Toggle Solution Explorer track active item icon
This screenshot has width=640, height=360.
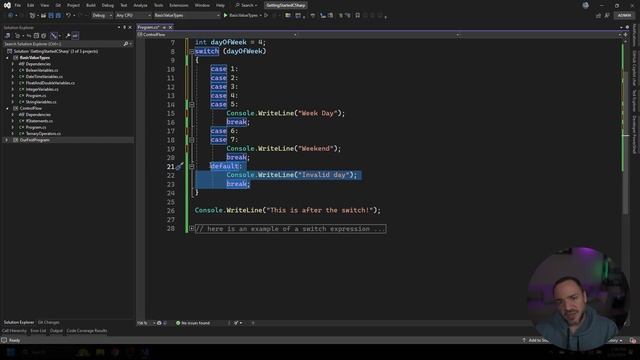point(53,36)
